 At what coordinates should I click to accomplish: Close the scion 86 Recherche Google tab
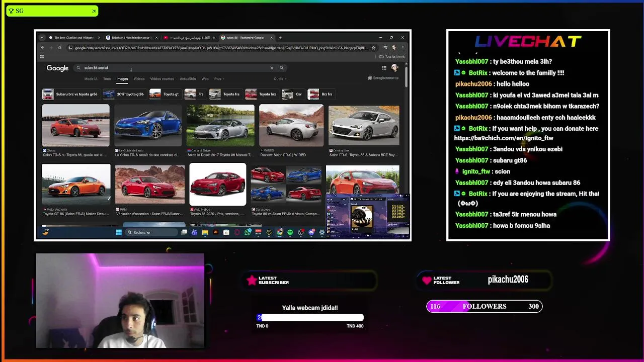click(x=271, y=38)
